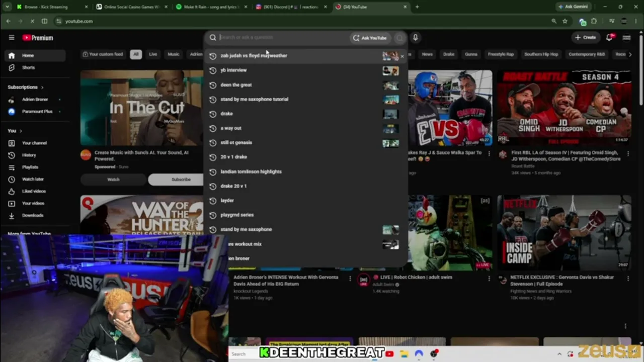Viewport: 644px width, 362px height.
Task: Select the '20 v 1 drake' suggestion
Action: tap(306, 157)
